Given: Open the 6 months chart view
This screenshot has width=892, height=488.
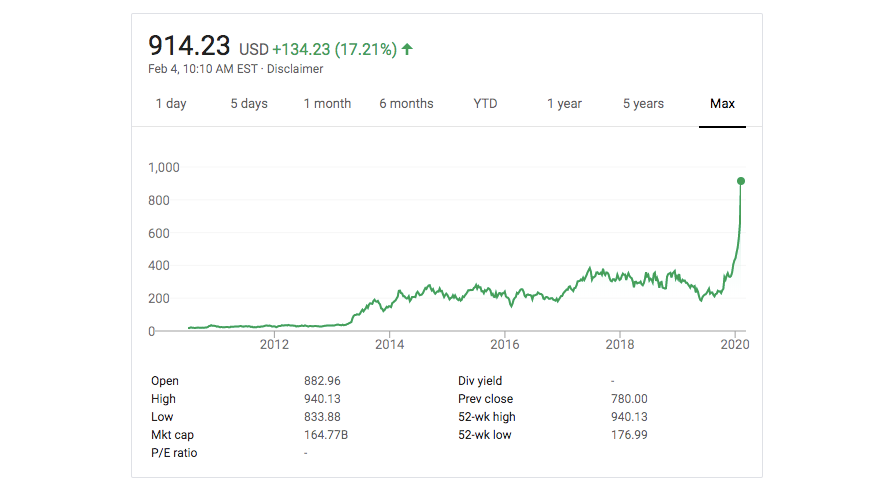Looking at the screenshot, I should pos(406,104).
